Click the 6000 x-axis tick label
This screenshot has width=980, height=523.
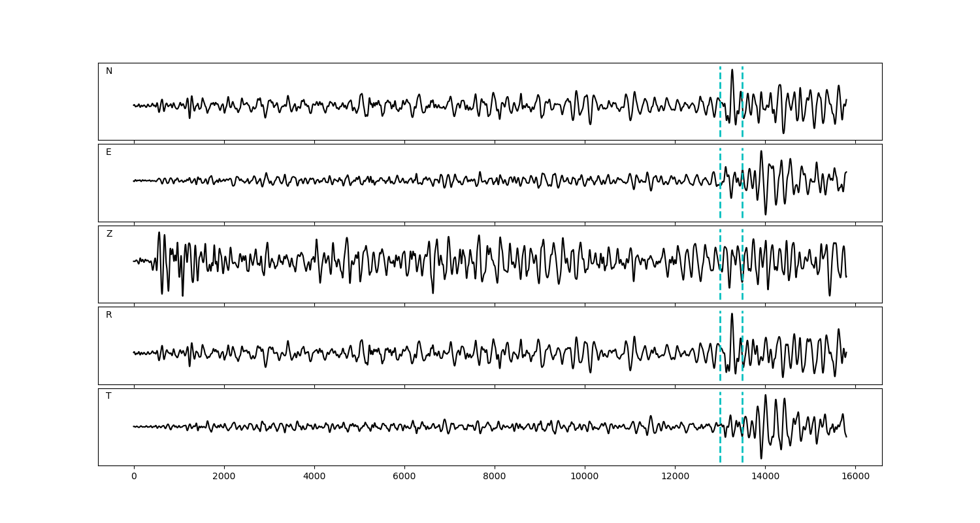404,477
